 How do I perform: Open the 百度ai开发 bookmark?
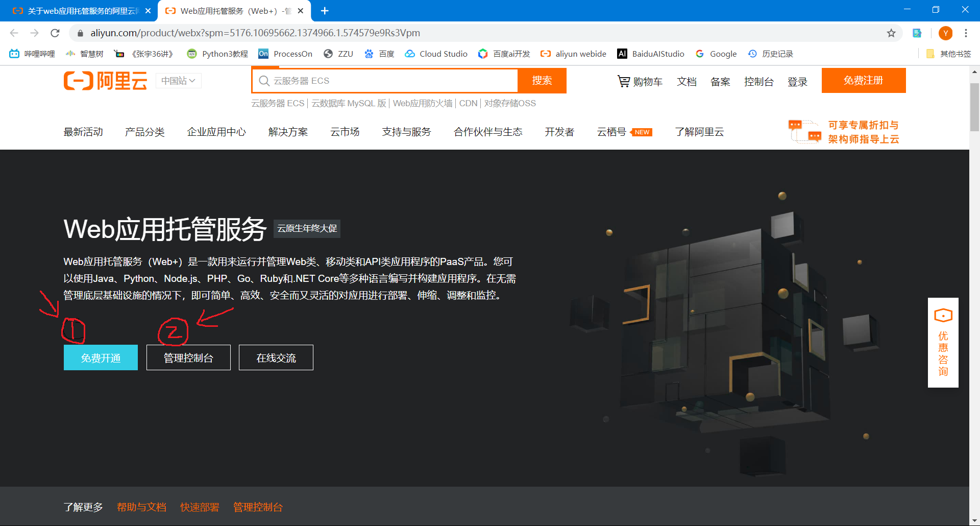pyautogui.click(x=504, y=54)
